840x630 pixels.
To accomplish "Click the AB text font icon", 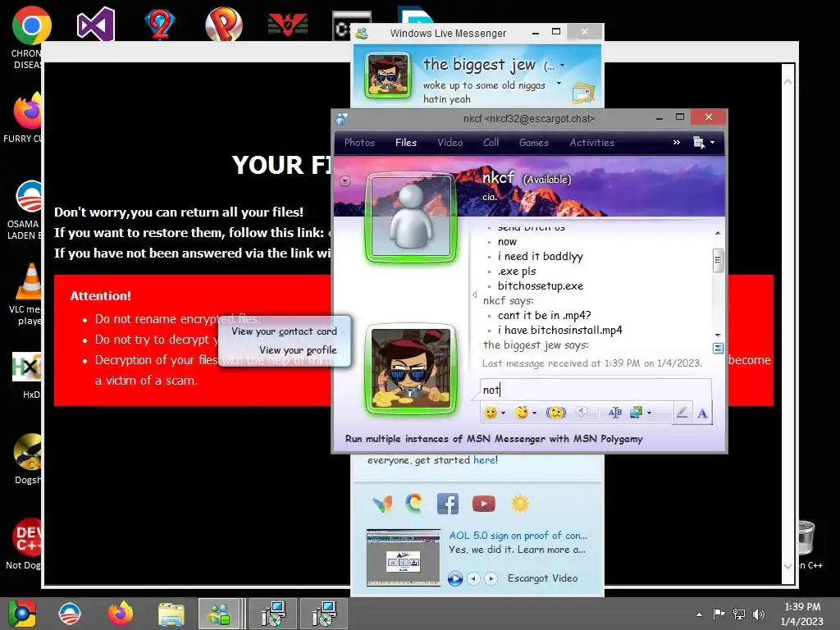I will 615,413.
